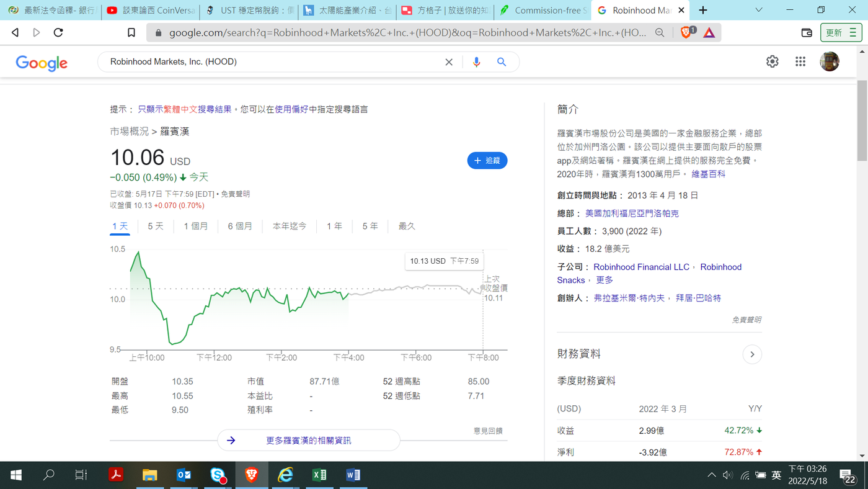
Task: Expand 財務資料 with the chevron arrow
Action: click(752, 354)
